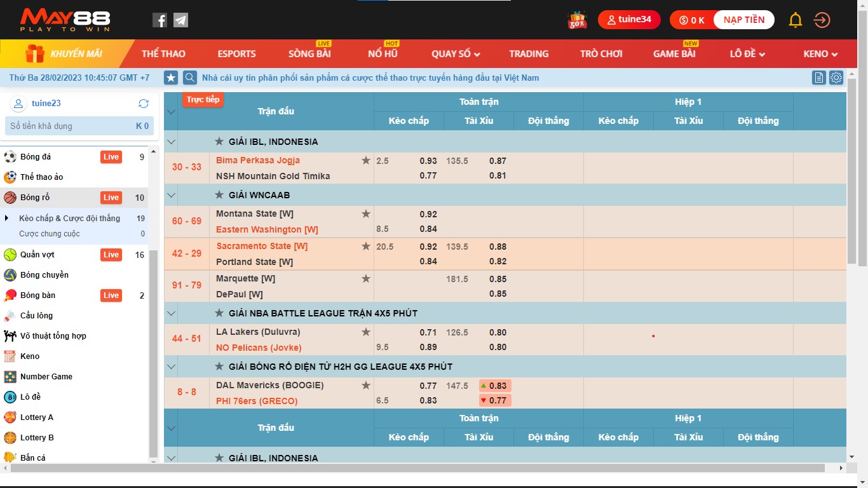This screenshot has height=488, width=868.
Task: Click the user avatar beside tuine23
Action: coord(19,104)
